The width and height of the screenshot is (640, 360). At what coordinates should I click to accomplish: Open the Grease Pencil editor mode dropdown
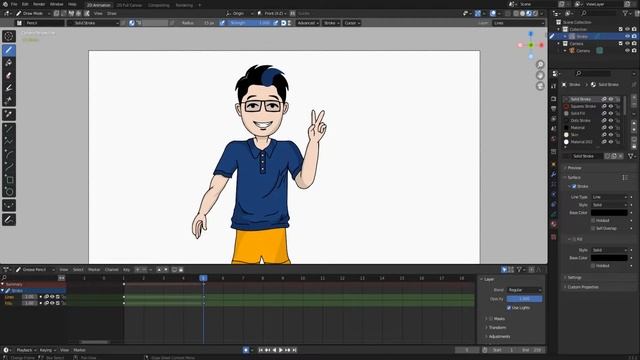click(x=35, y=269)
